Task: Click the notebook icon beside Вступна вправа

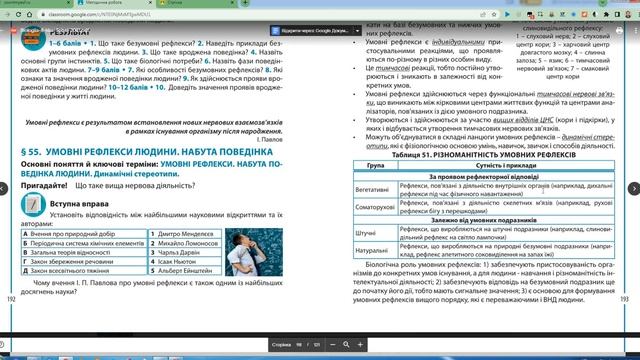Action: tap(33, 204)
